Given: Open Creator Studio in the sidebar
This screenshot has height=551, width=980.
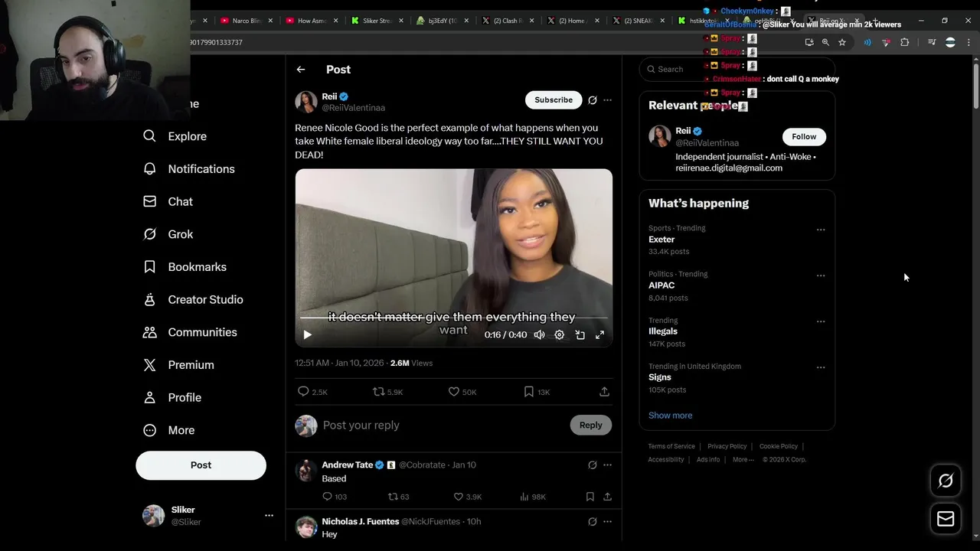Looking at the screenshot, I should click(194, 299).
